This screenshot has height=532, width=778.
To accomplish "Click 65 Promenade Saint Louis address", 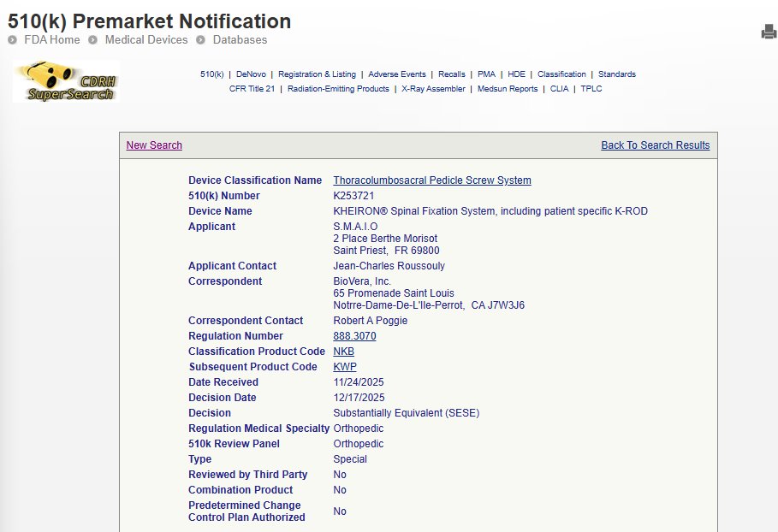I will pyautogui.click(x=394, y=293).
